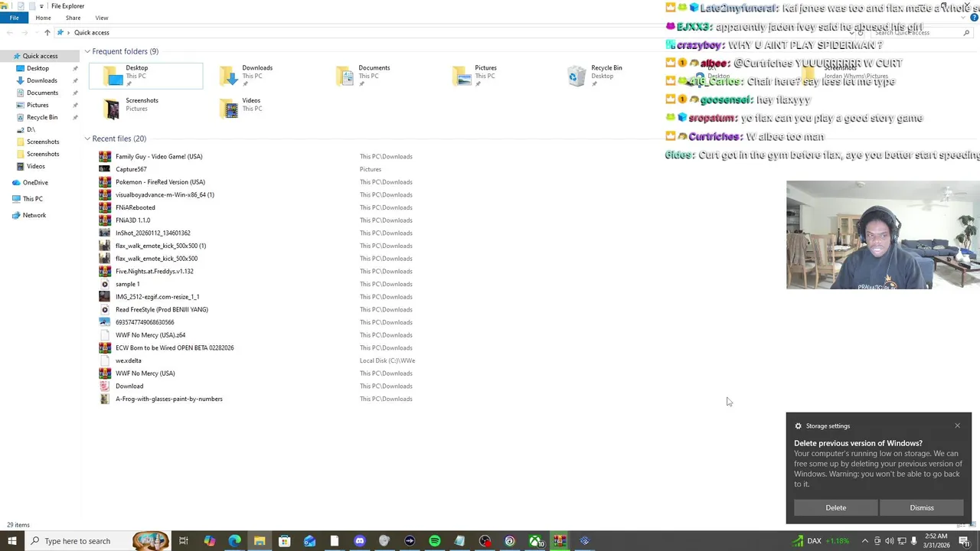Click the volume icon in system tray
Image resolution: width=980 pixels, height=551 pixels.
[890, 541]
